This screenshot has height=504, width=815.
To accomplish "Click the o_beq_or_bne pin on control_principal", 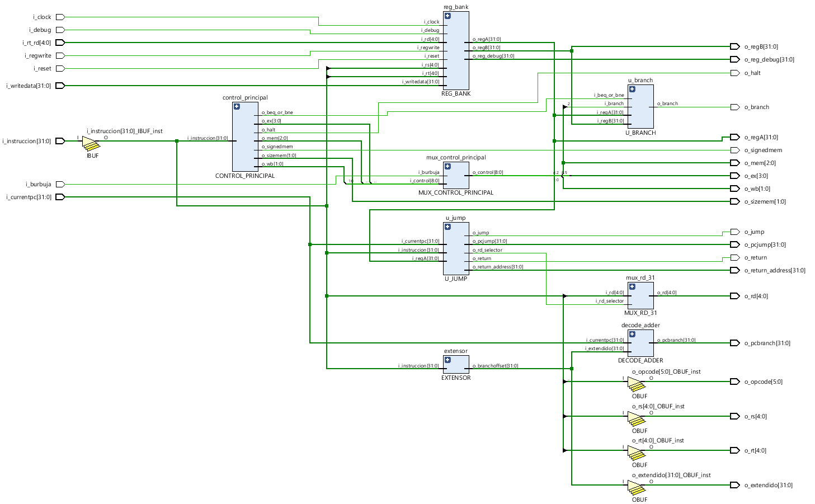I will pos(277,112).
